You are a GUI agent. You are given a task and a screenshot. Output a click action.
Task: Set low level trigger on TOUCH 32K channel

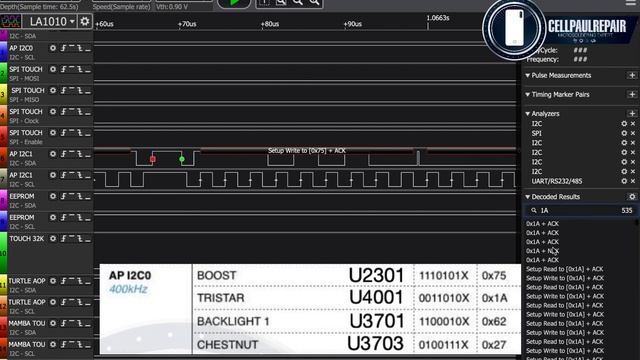point(87,239)
